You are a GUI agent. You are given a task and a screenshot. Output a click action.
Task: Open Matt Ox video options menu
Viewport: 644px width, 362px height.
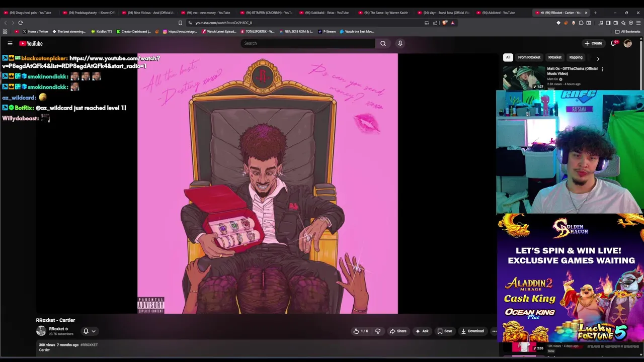(x=602, y=69)
